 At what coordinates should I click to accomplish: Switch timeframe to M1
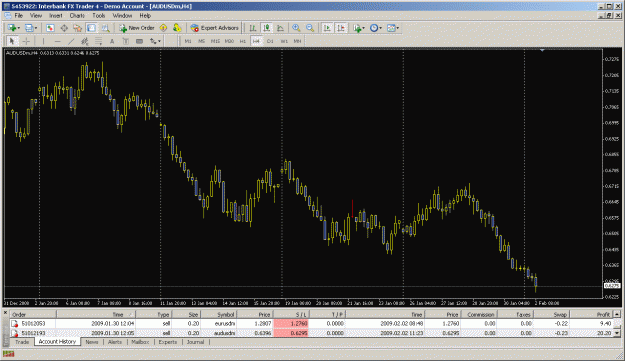[x=188, y=41]
